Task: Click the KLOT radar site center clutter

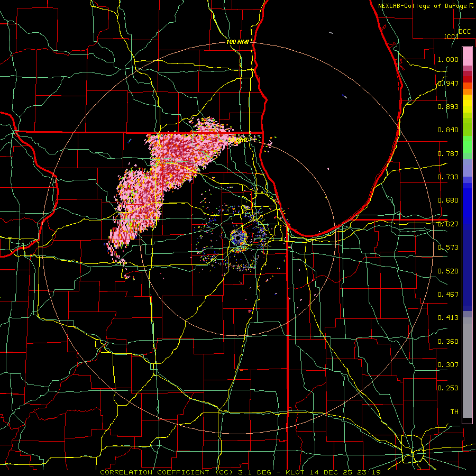Action: tap(238, 237)
